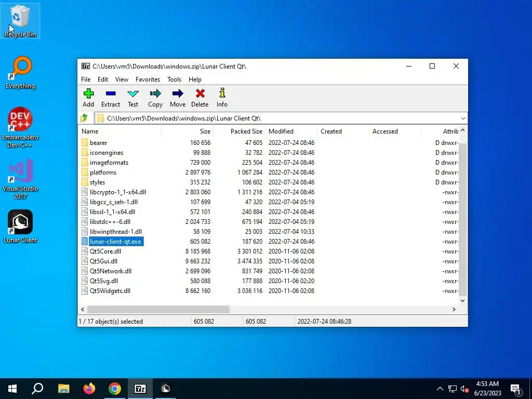
Task: Open the Info toolbar button
Action: (x=222, y=98)
